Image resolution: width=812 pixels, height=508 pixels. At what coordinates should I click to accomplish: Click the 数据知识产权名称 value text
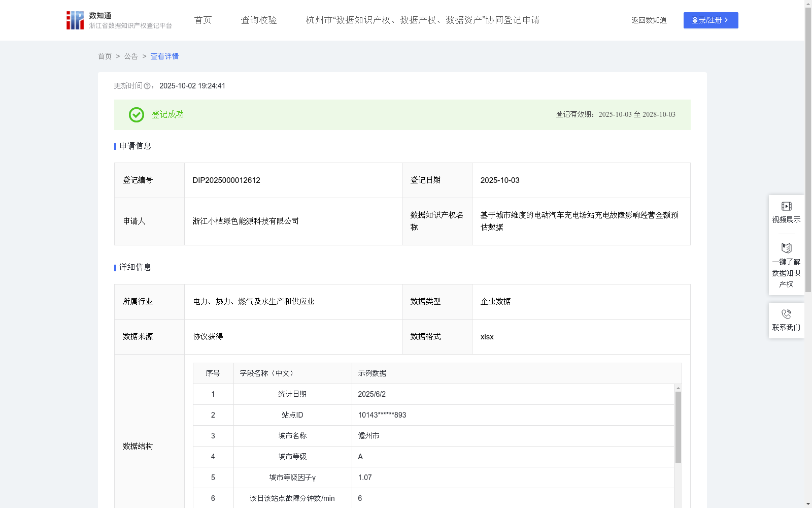tap(580, 221)
